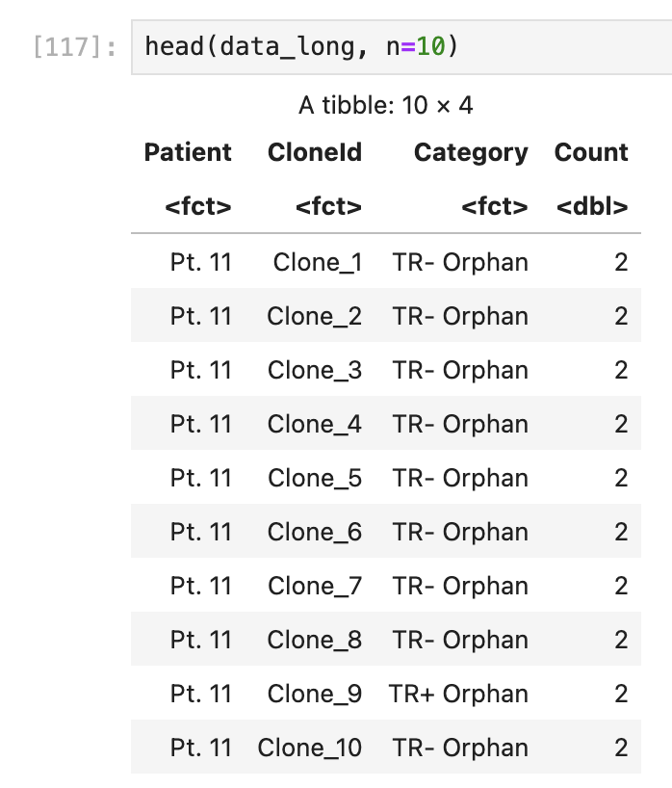Screen dimensions: 672x788
Task: Click the code cell input head(data_long, n=10)
Action: click(x=401, y=47)
